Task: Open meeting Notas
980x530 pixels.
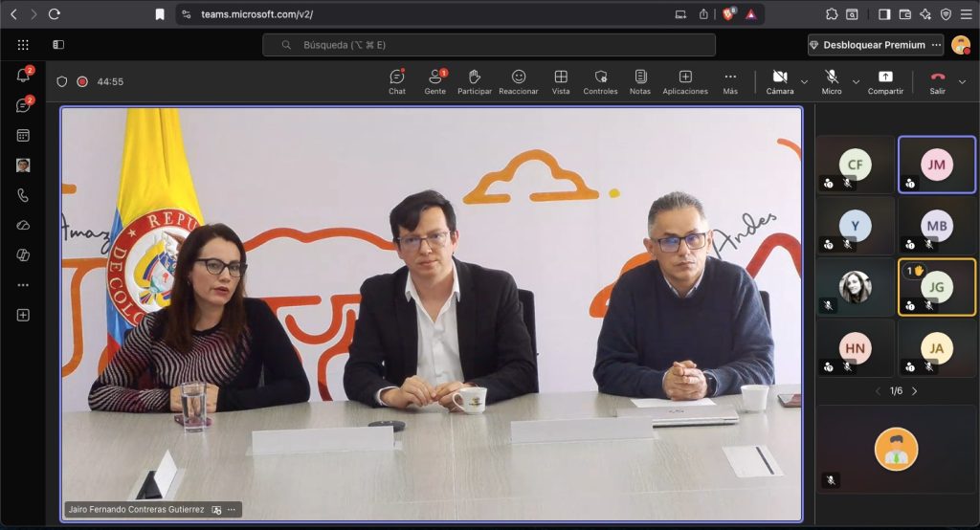Action: (639, 81)
